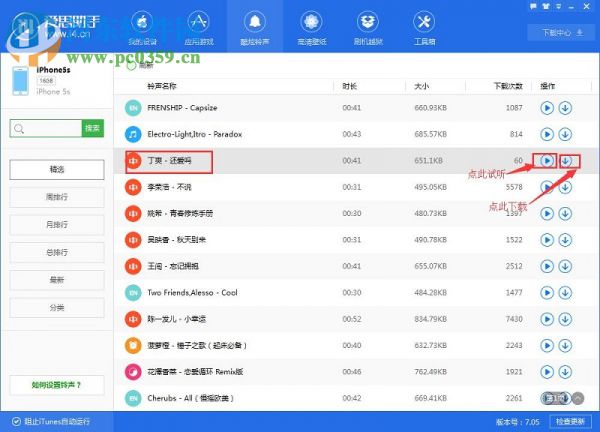Select the 李荣浩 - 不说 ringtone name
The height and width of the screenshot is (432, 600).
(x=169, y=187)
